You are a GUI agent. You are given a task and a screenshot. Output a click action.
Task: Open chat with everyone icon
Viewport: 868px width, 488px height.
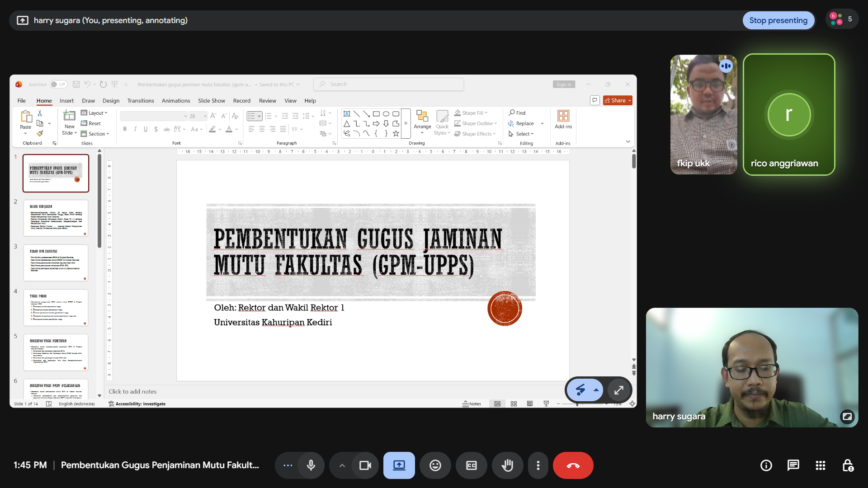(x=793, y=465)
